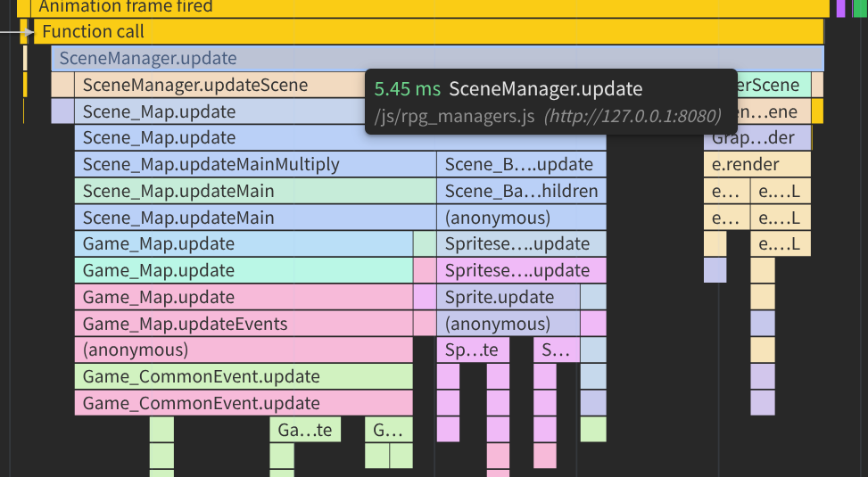
Task: Click the 5.45 ms duration in tooltip
Action: 408,88
